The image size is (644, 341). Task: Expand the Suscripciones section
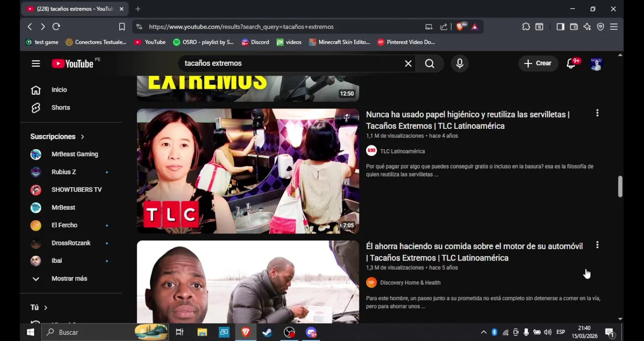[x=57, y=136]
